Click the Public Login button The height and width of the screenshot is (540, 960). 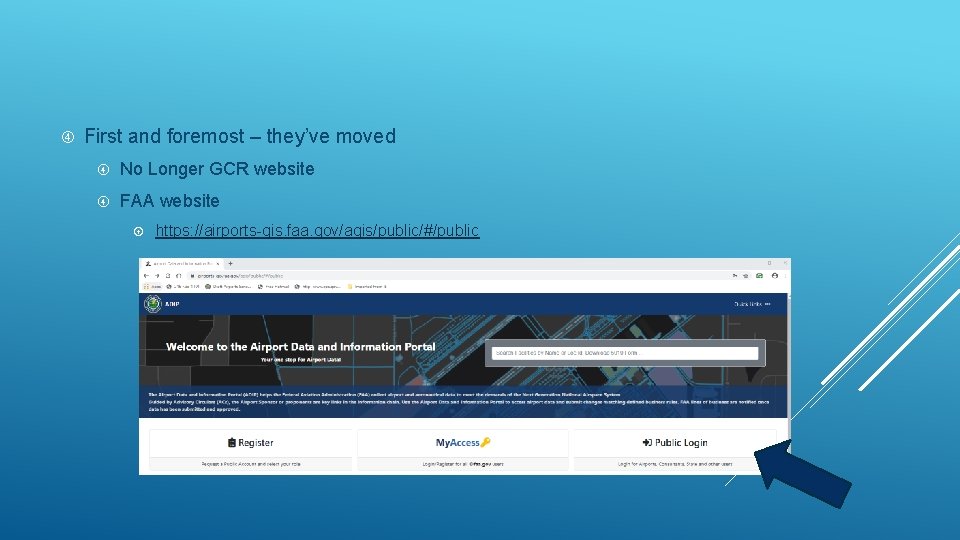pos(675,443)
